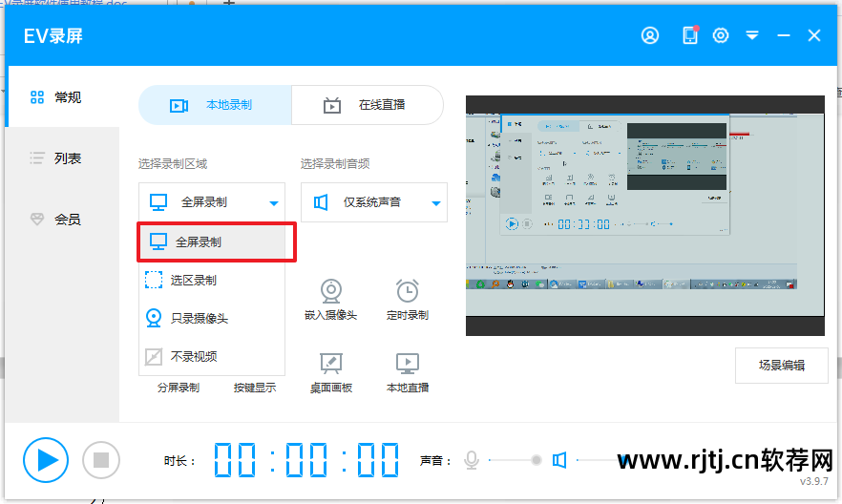Screen dimensions: 842x504
Task: Click the 00:00:00 duration timer
Action: tap(306, 460)
